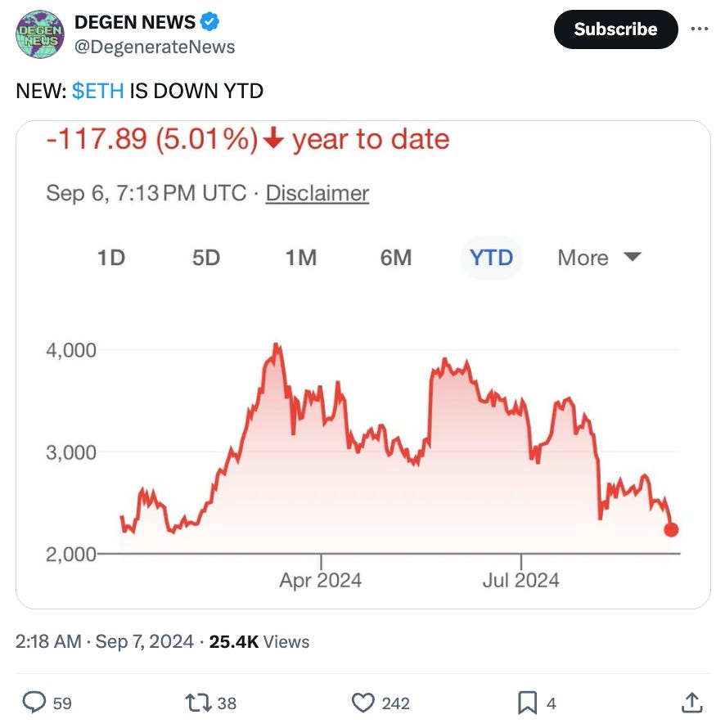Click the DEGEN NEWS profile avatar
The height and width of the screenshot is (728, 725).
39,35
